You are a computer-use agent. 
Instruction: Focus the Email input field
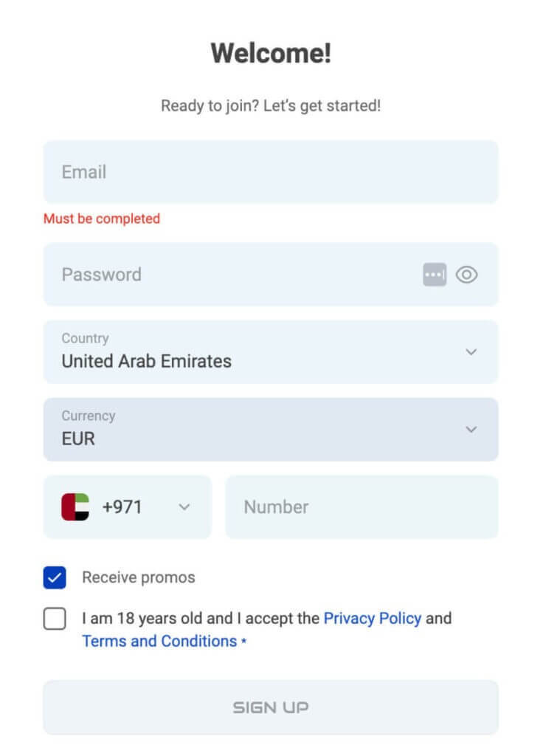pyautogui.click(x=270, y=172)
